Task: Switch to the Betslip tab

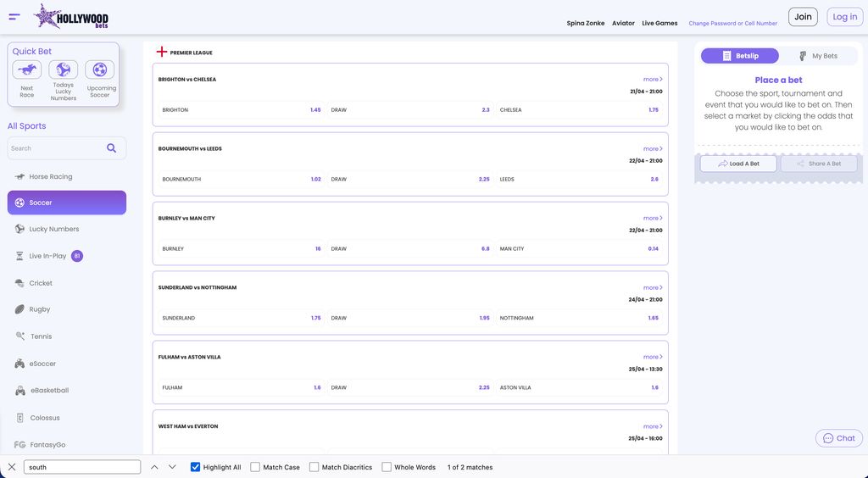Action: tap(739, 56)
